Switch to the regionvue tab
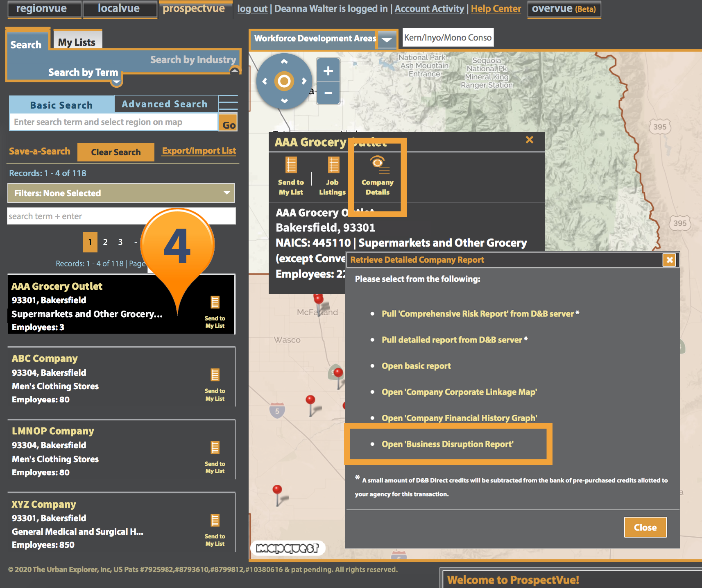 pos(44,9)
